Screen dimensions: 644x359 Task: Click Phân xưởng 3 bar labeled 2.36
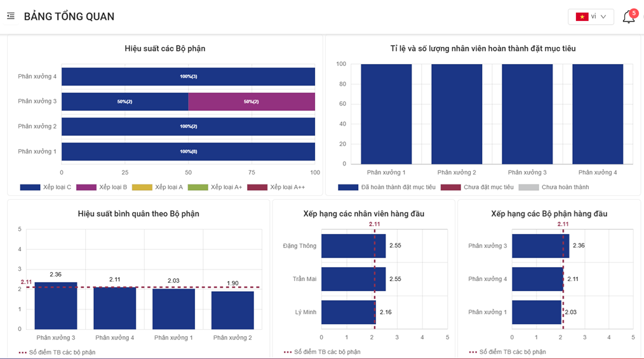[x=55, y=305]
